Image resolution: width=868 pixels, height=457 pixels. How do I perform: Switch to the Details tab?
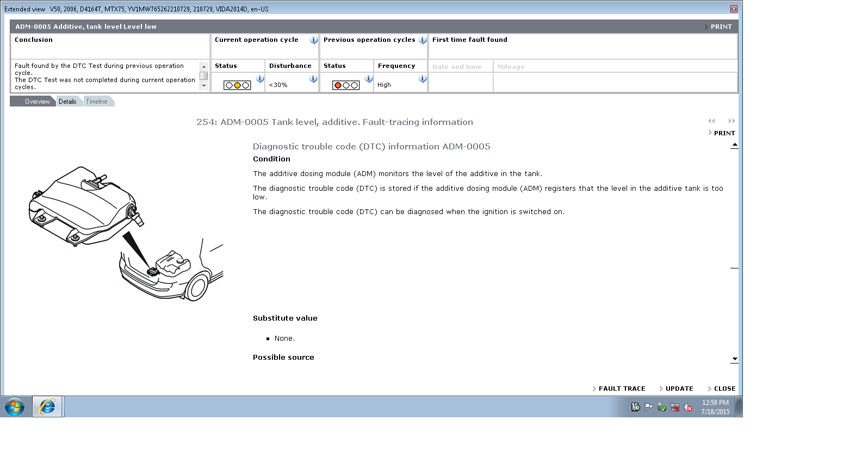pyautogui.click(x=67, y=102)
